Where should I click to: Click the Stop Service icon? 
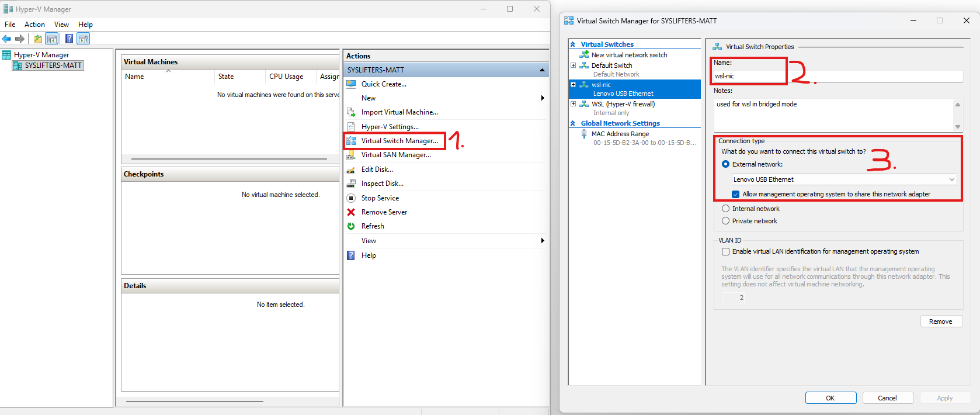[x=351, y=198]
